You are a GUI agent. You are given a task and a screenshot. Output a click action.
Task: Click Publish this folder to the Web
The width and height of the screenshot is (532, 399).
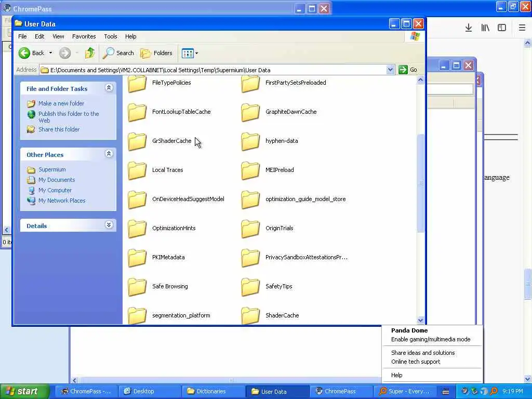(x=69, y=117)
